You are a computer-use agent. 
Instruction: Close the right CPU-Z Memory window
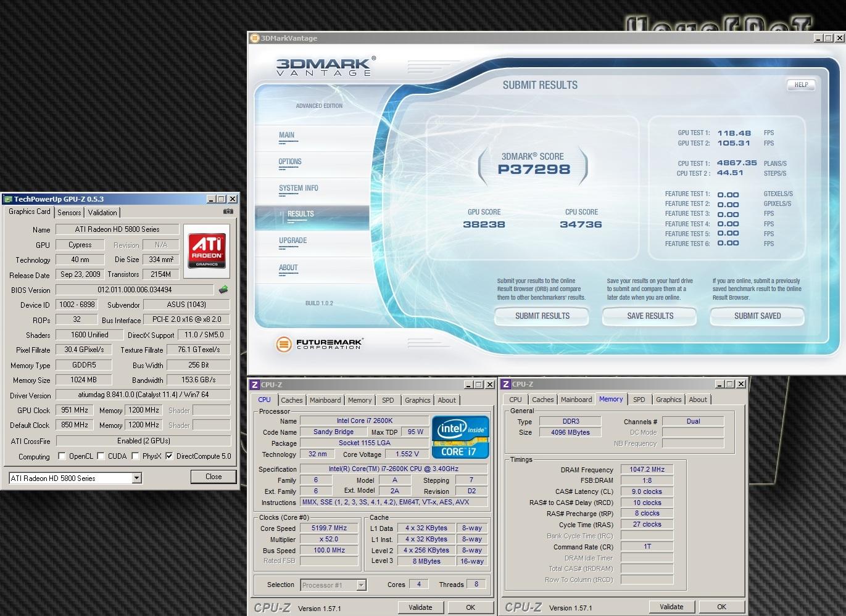pos(741,384)
